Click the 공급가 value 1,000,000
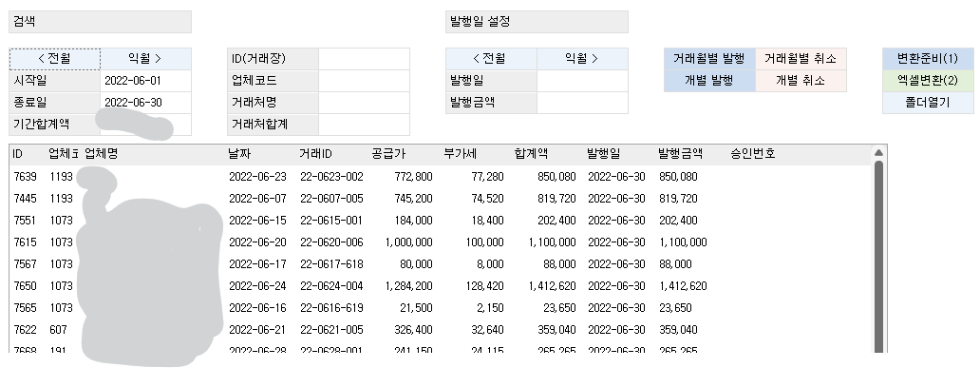This screenshot has width=980, height=368. tap(408, 242)
